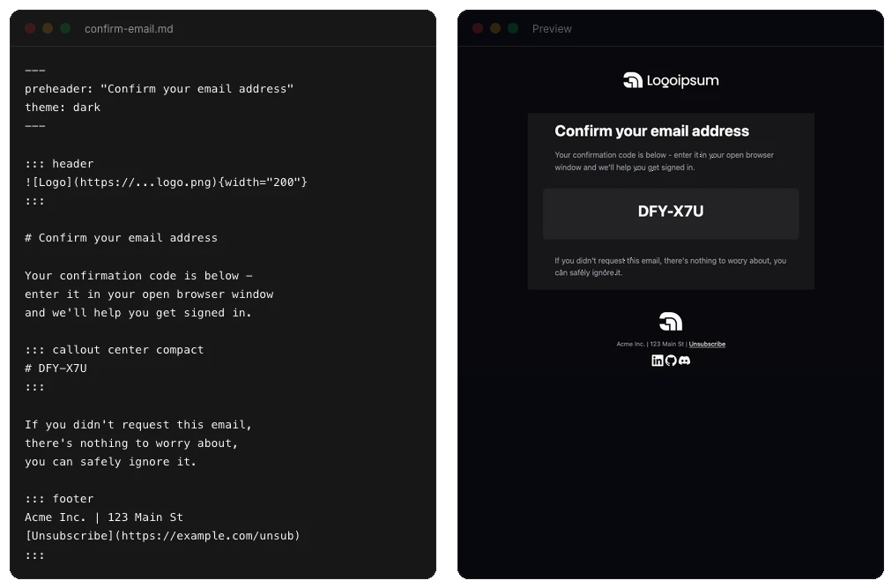Click the red traffic-light dot on the Preview window
Viewport: 892px width, 588px height.
pos(476,27)
